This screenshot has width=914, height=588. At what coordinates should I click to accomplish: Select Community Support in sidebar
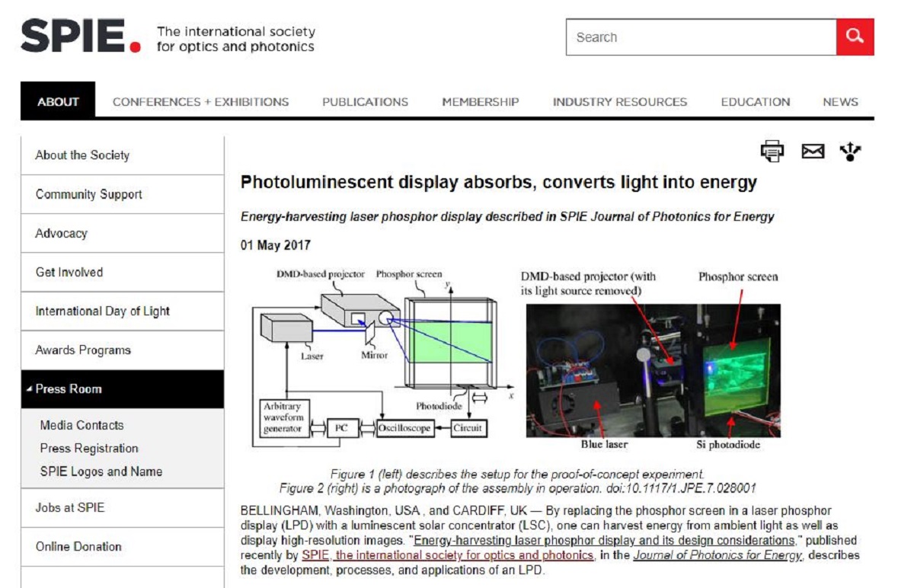point(123,194)
